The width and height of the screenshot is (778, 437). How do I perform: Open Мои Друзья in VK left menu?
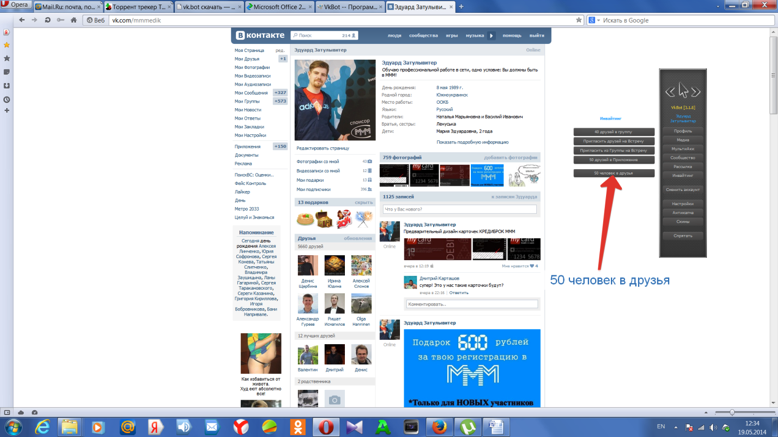pyautogui.click(x=247, y=59)
